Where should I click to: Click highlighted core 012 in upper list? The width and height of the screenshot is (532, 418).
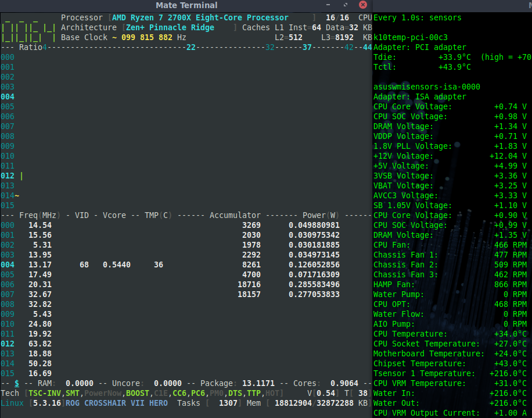click(x=8, y=176)
